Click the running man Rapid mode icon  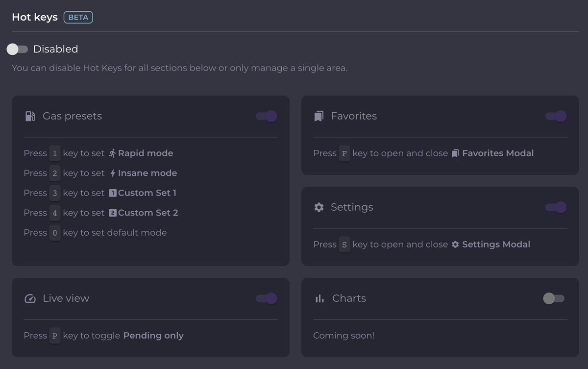click(x=112, y=153)
